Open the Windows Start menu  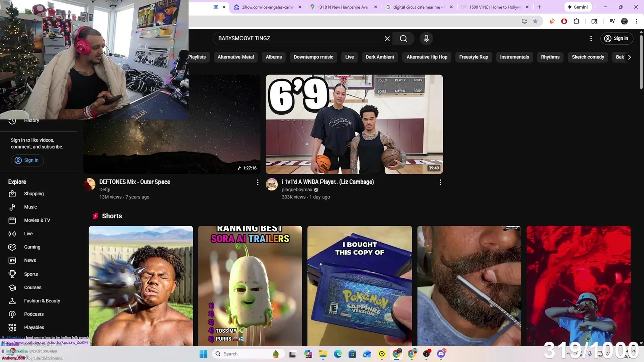pos(203,354)
